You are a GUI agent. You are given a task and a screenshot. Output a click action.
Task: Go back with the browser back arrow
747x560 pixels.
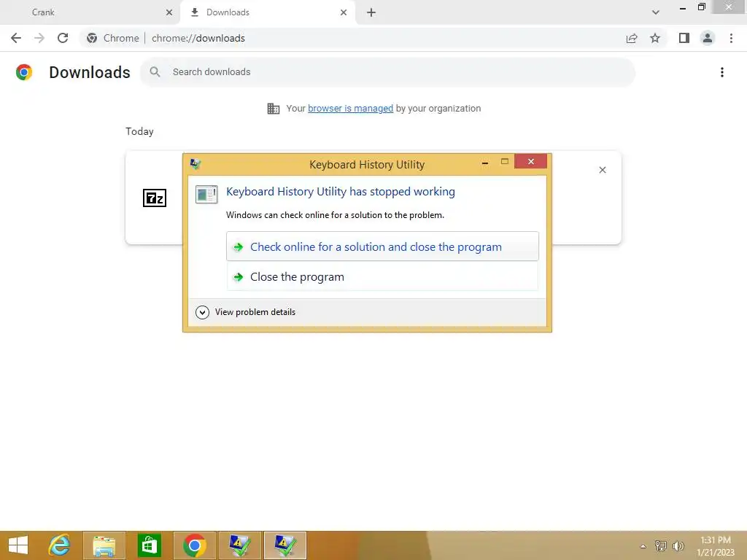[x=16, y=38]
